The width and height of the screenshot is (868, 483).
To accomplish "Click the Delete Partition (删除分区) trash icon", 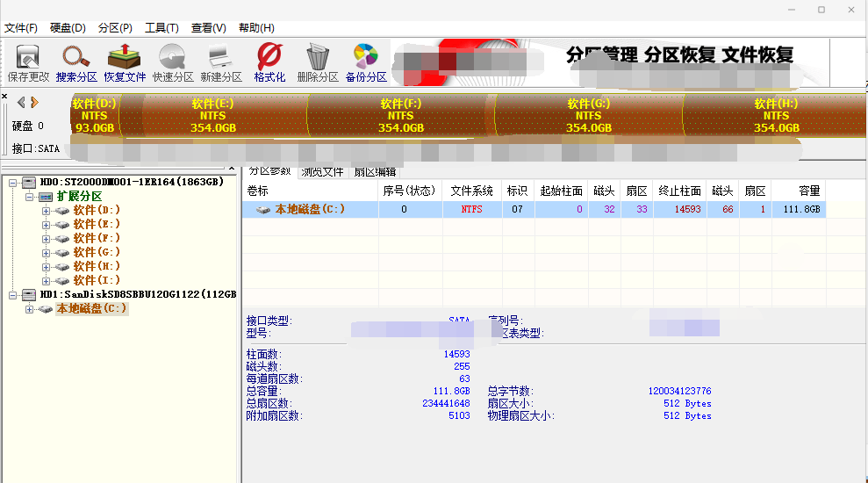I will coord(318,56).
